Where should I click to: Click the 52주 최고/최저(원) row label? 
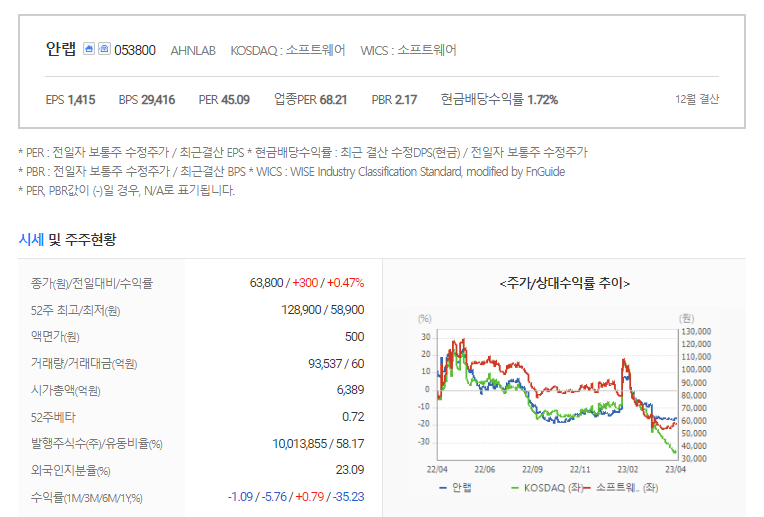pos(76,310)
